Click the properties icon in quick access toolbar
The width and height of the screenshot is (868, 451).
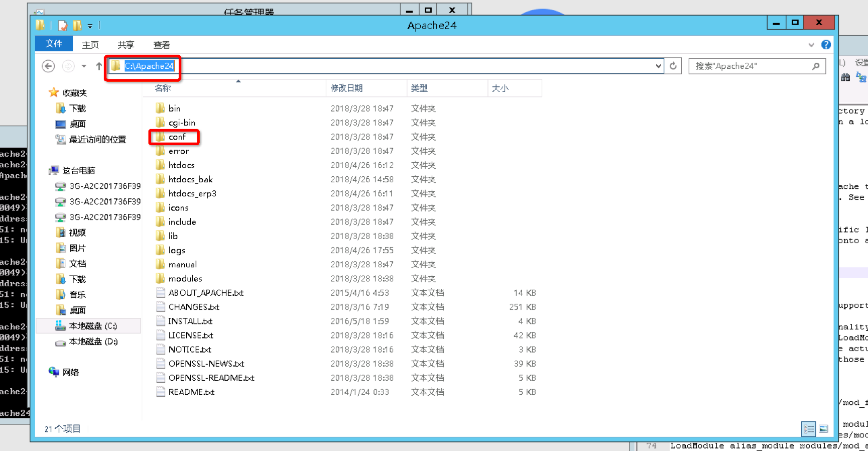pos(63,25)
